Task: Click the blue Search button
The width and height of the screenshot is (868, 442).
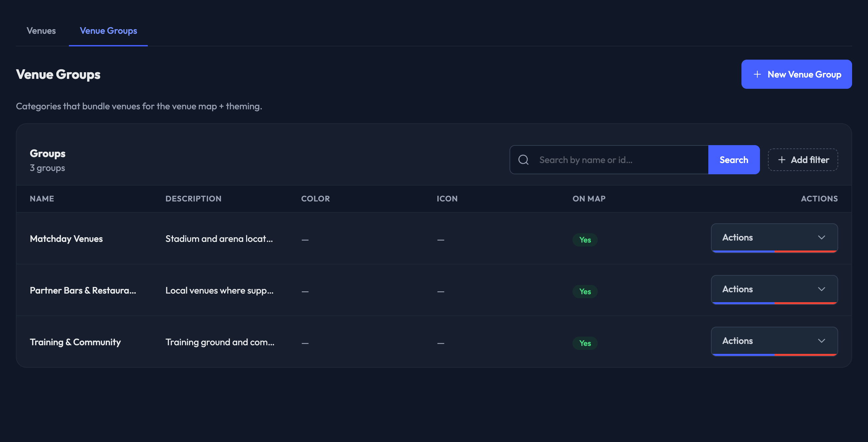Action: pyautogui.click(x=734, y=160)
